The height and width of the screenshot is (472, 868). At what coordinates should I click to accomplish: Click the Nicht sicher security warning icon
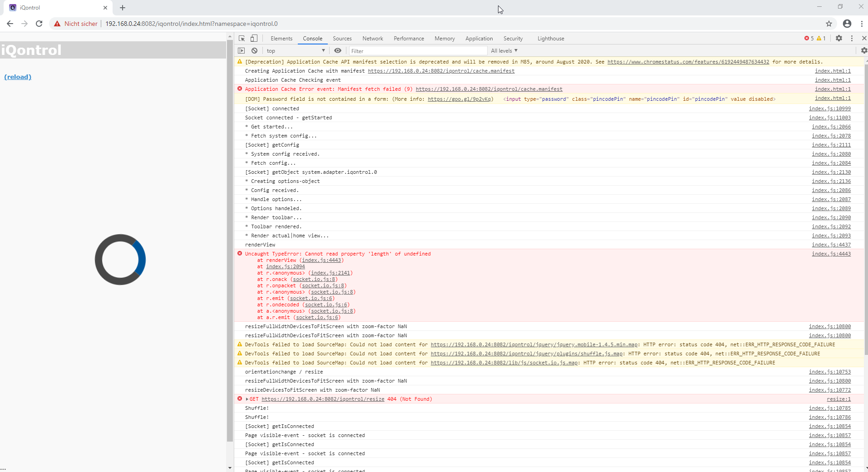(57, 24)
